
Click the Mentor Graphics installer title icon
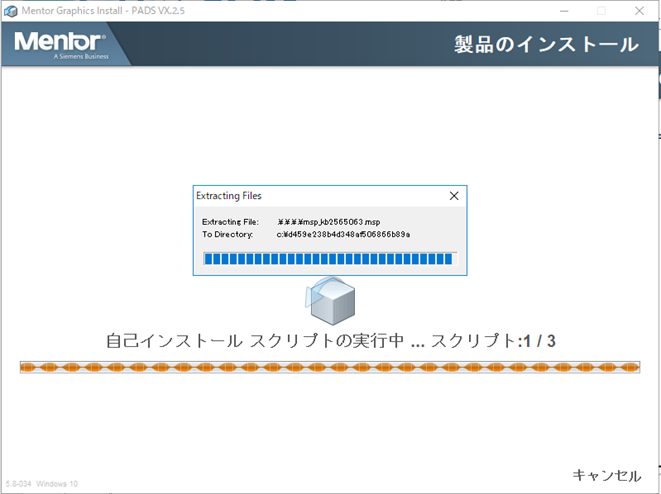click(11, 11)
